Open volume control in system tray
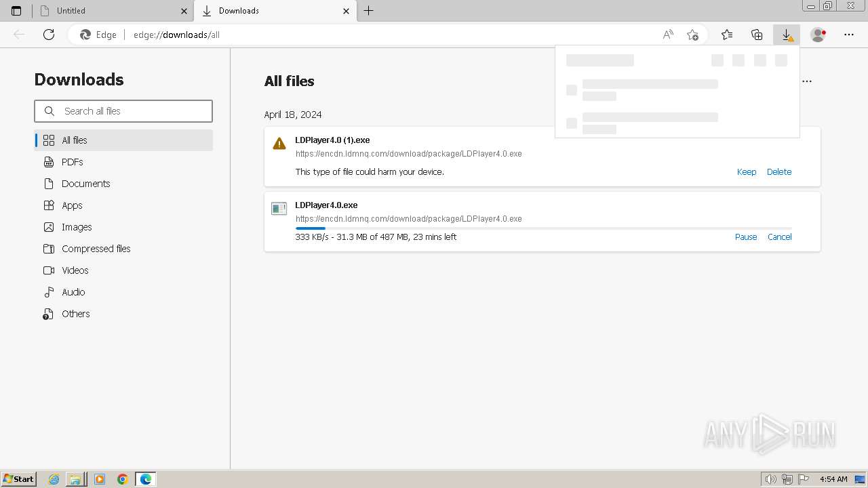The height and width of the screenshot is (488, 868). pyautogui.click(x=772, y=479)
